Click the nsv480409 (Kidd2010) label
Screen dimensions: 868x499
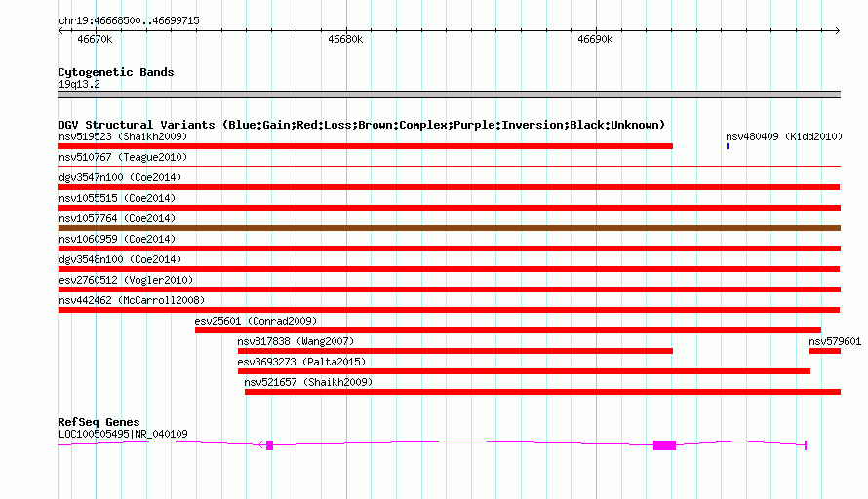pyautogui.click(x=784, y=136)
